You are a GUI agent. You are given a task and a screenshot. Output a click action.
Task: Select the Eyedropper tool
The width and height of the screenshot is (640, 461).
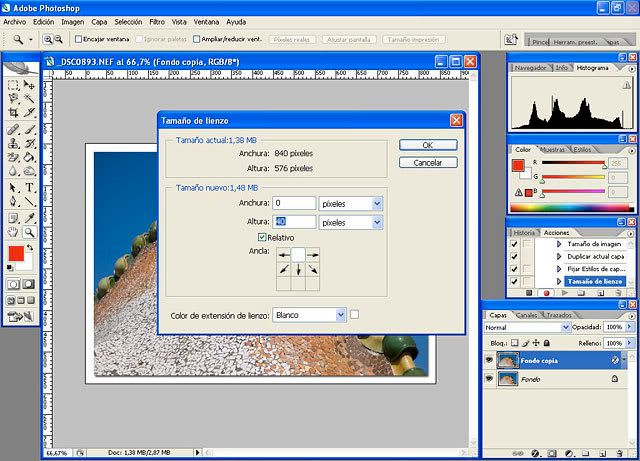tap(29, 218)
